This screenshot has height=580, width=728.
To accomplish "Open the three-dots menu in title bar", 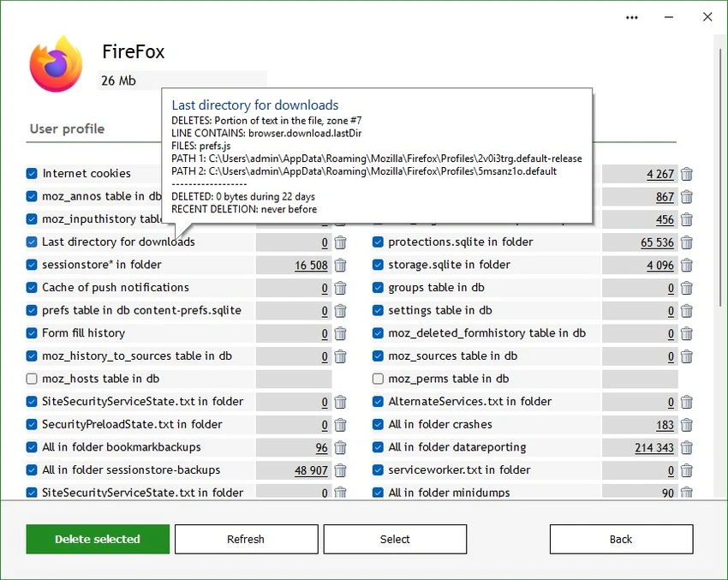I will 631,18.
